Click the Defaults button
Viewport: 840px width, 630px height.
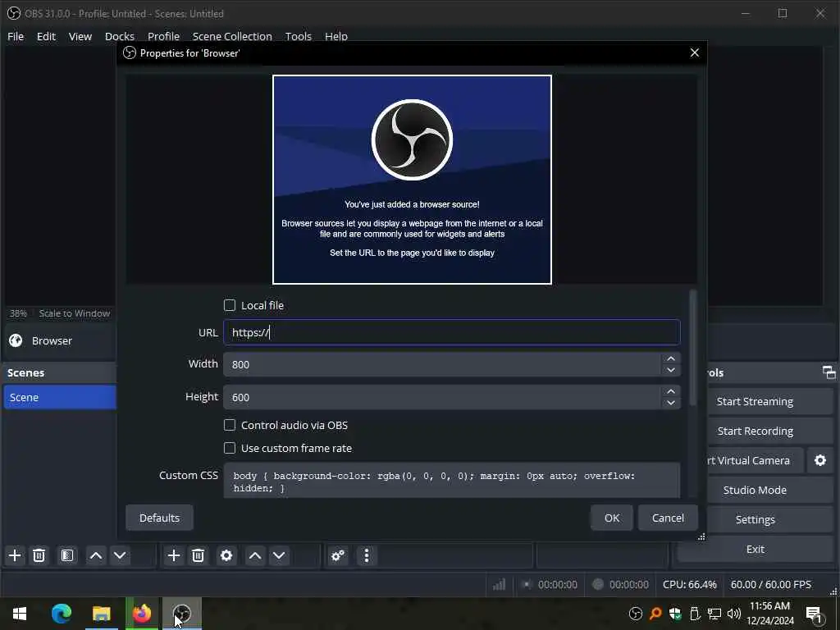tap(159, 518)
